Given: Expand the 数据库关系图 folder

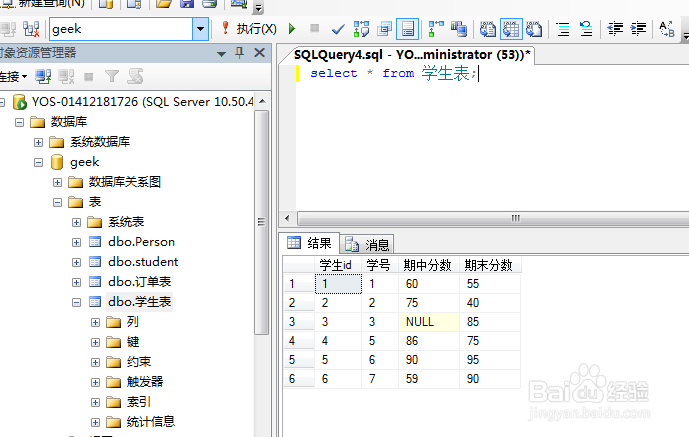Looking at the screenshot, I should (57, 182).
